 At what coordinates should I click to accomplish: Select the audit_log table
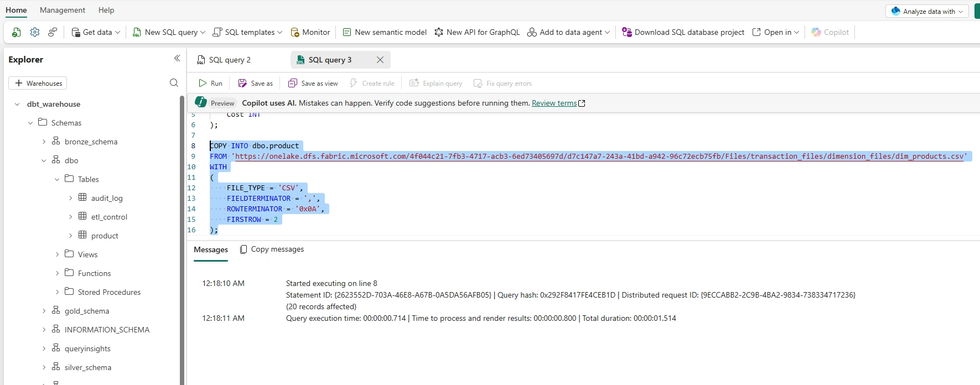pos(107,198)
